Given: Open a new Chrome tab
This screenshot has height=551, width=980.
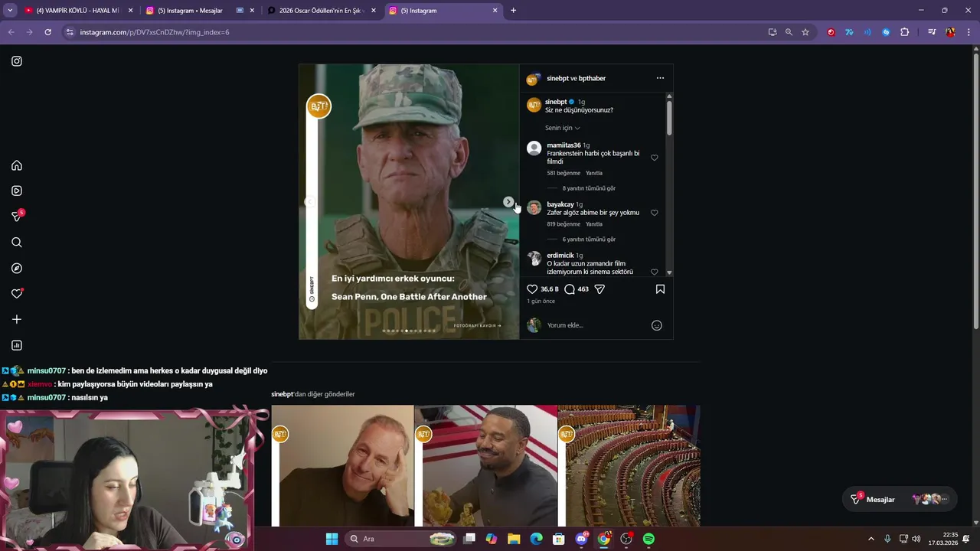Looking at the screenshot, I should [x=513, y=11].
